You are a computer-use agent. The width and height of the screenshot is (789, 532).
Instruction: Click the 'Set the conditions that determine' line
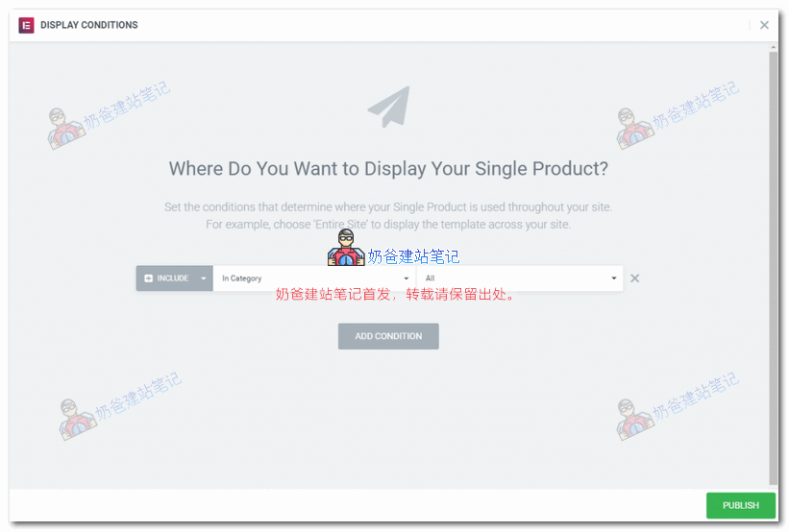388,207
